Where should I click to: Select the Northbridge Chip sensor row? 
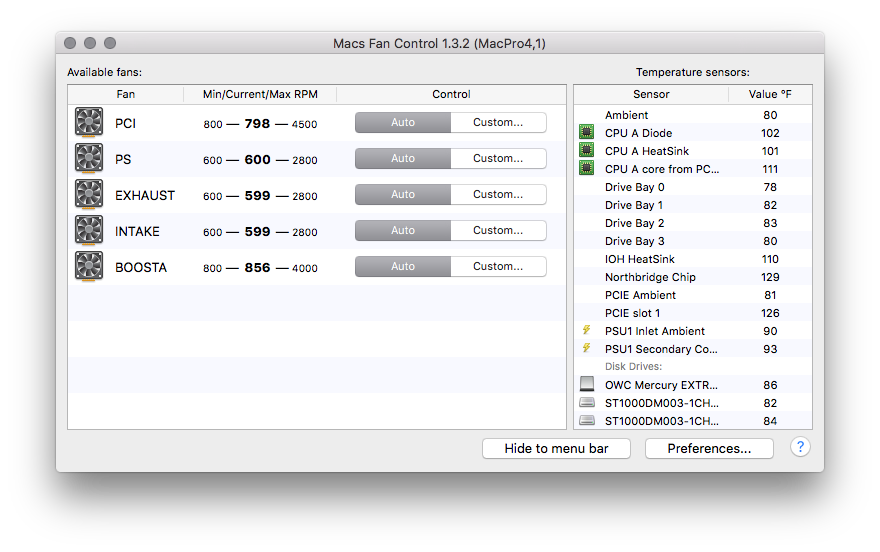(x=693, y=277)
